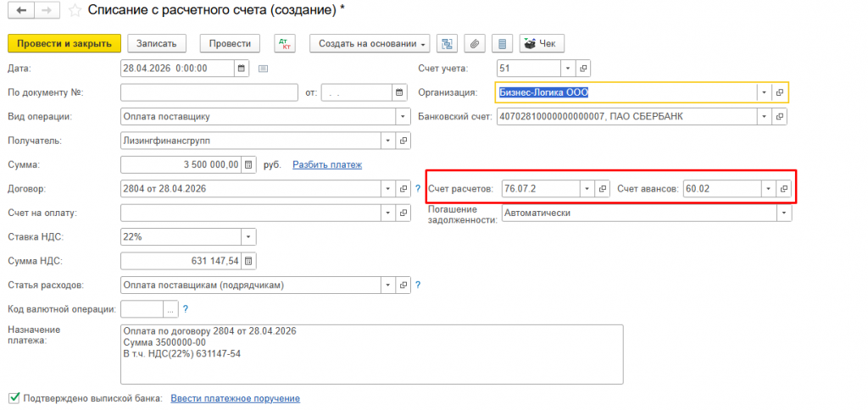
Task: Open Счет расчетов 76.07.2 item form
Action: click(x=602, y=189)
